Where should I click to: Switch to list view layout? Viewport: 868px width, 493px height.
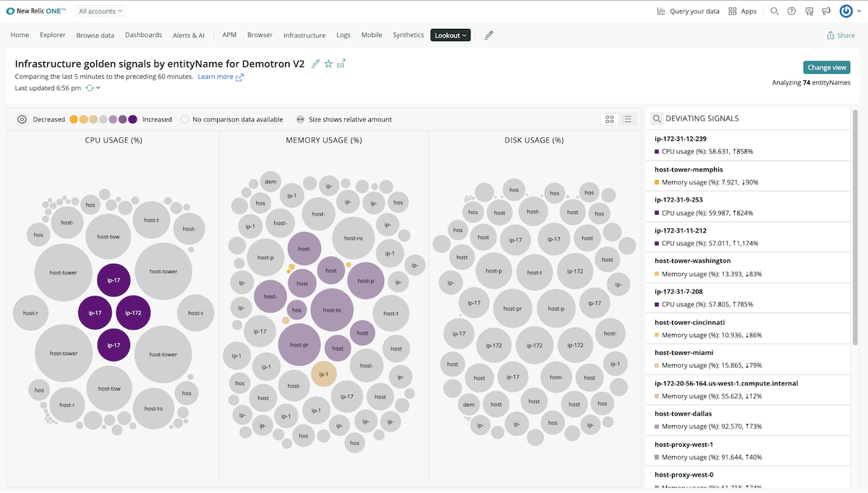tap(628, 119)
